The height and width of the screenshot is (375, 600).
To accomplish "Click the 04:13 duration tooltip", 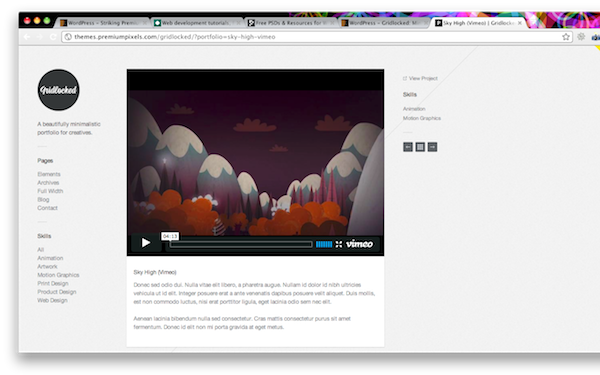I will (170, 236).
